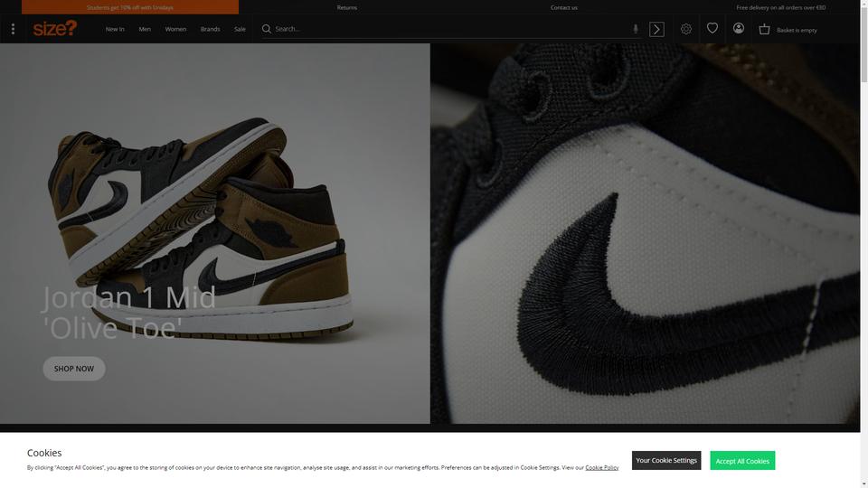Open the settings gear icon
The width and height of the screenshot is (868, 488).
pyautogui.click(x=686, y=29)
